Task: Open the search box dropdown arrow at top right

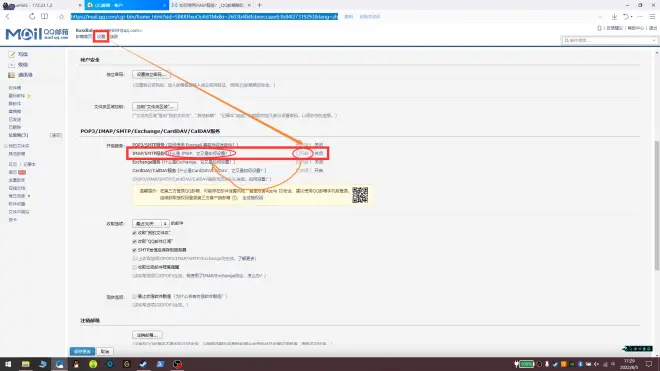Action: (654, 40)
